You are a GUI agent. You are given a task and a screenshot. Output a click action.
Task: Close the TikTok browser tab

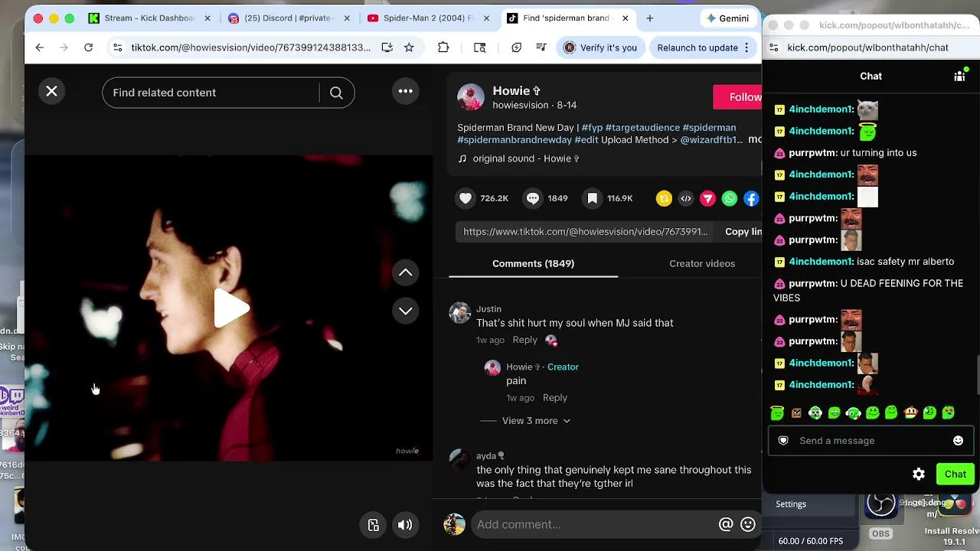click(626, 18)
